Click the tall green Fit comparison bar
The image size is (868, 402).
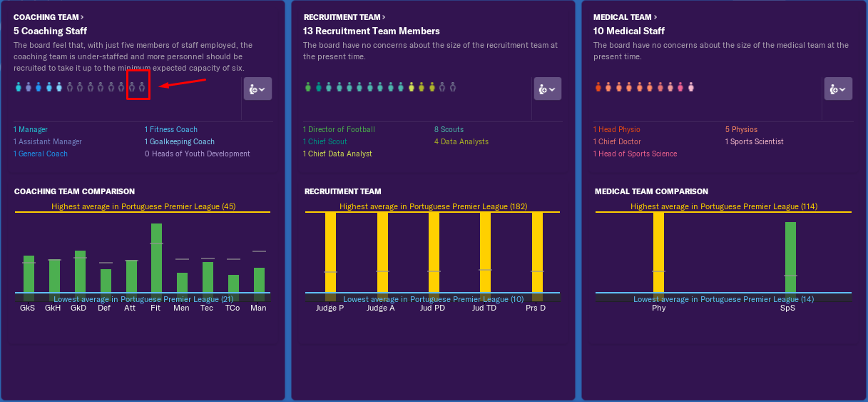tap(156, 258)
